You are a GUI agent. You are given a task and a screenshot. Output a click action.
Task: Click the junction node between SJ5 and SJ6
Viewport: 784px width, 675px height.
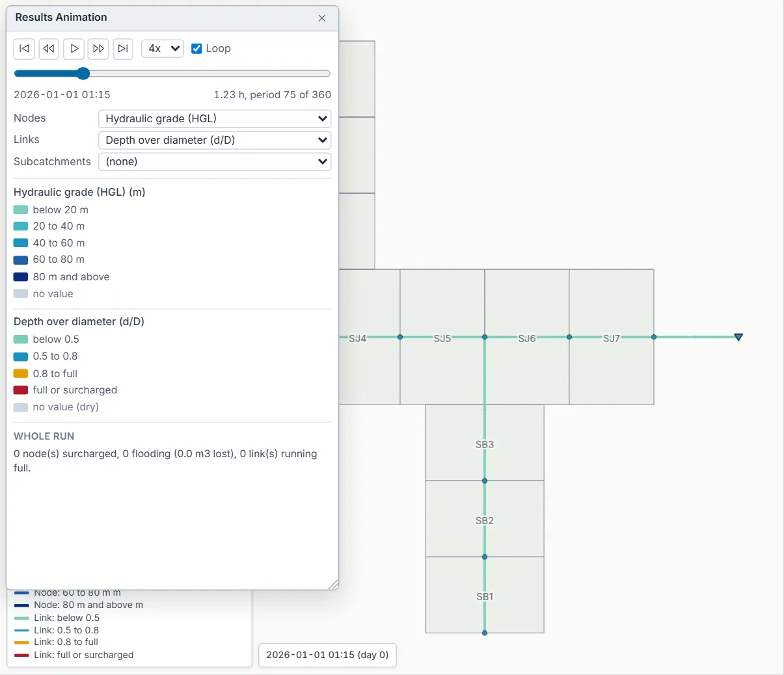pyautogui.click(x=485, y=337)
